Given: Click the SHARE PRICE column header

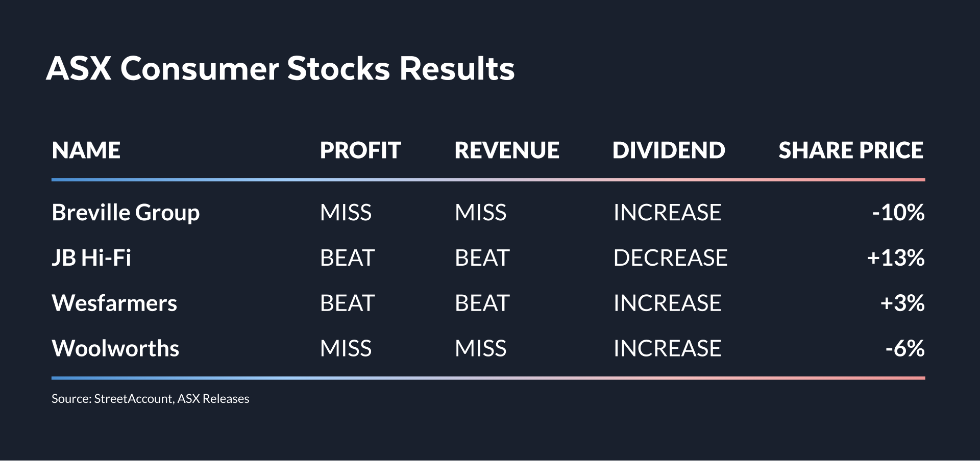Looking at the screenshot, I should [x=851, y=150].
